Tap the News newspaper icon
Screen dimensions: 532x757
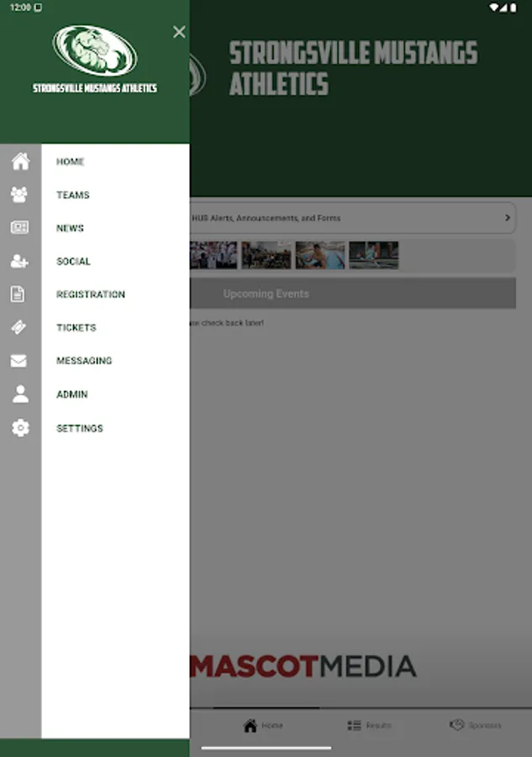(x=19, y=227)
